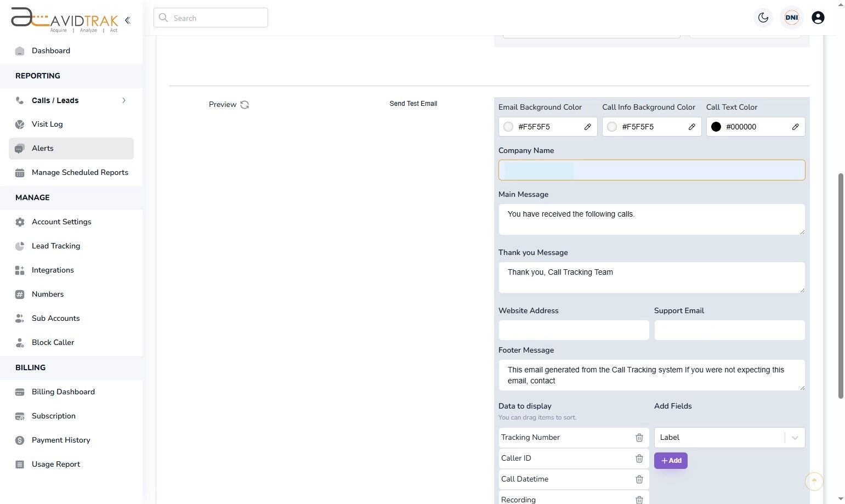Click the Lead Tracking pie icon

[x=20, y=246]
